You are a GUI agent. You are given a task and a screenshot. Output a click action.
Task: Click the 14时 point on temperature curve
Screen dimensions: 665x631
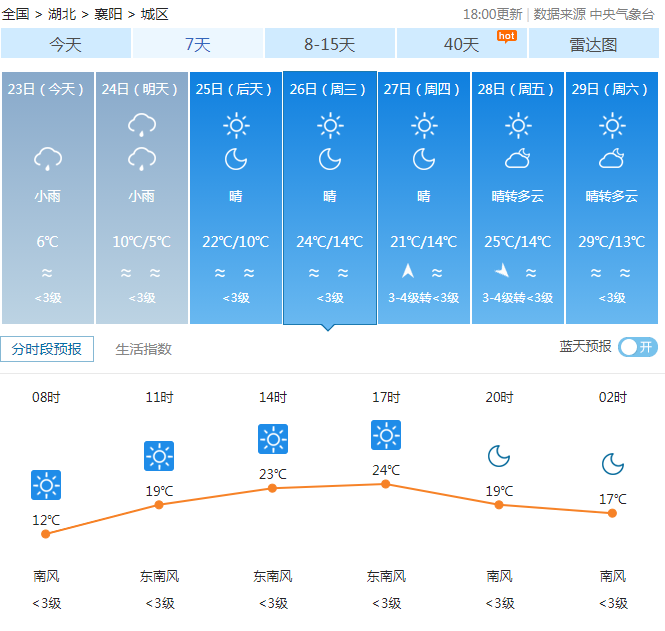coord(272,488)
